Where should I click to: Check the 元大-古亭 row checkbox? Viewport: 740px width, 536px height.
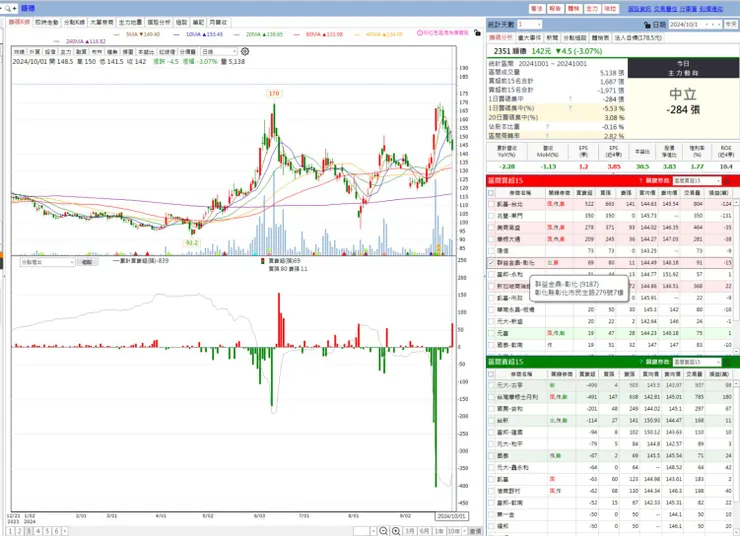tap(491, 385)
